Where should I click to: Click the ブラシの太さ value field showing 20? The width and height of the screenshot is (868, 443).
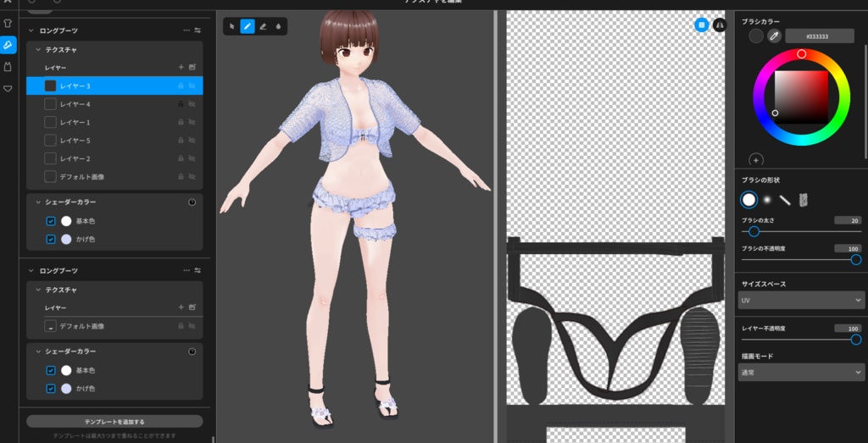coord(848,220)
